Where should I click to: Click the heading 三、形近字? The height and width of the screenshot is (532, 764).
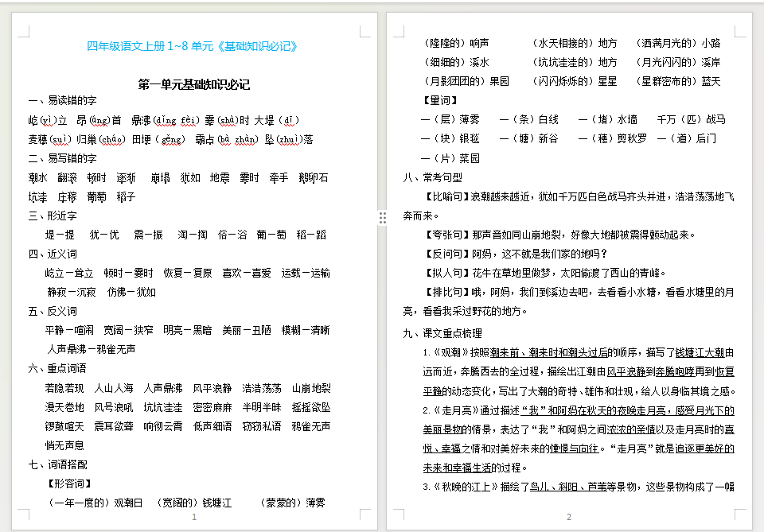pyautogui.click(x=53, y=216)
